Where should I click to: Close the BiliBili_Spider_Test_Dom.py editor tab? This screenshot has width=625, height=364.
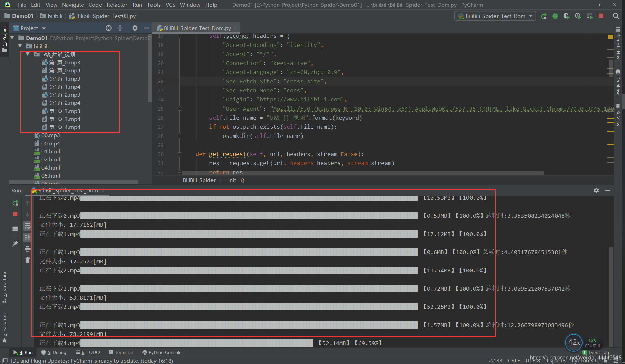235,28
